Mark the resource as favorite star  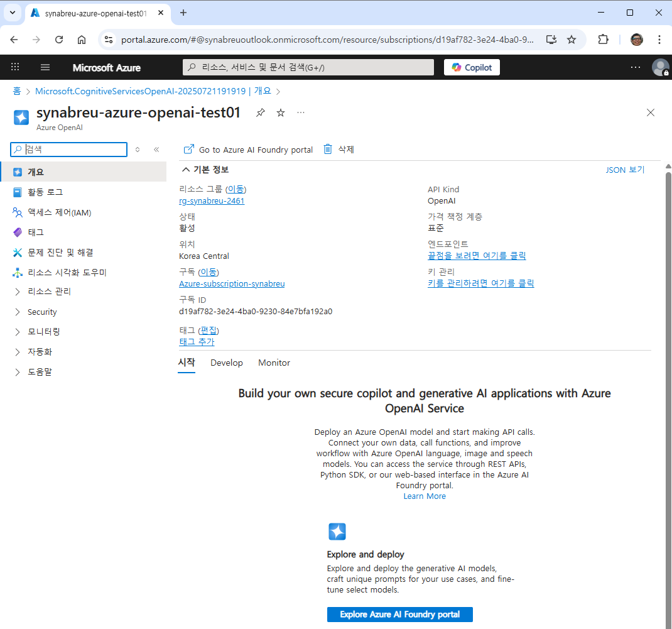click(x=281, y=112)
